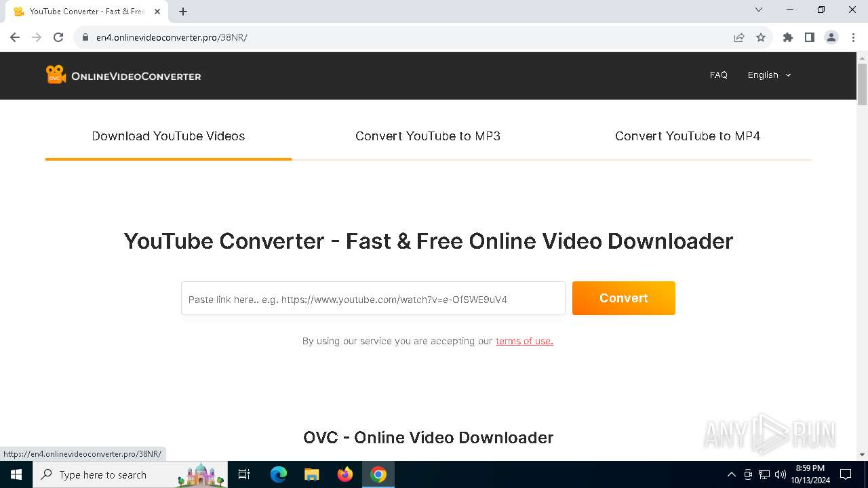Show hidden system tray icons

pyautogui.click(x=731, y=474)
